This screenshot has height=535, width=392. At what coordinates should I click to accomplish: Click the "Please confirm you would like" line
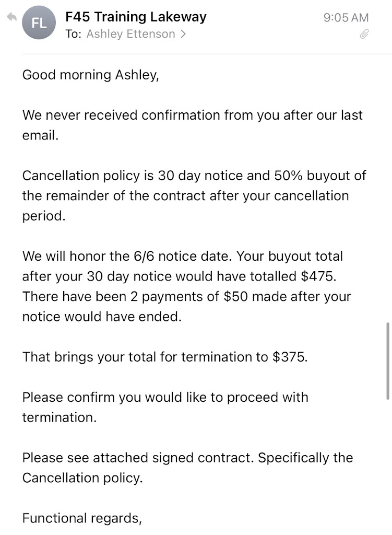tap(165, 398)
